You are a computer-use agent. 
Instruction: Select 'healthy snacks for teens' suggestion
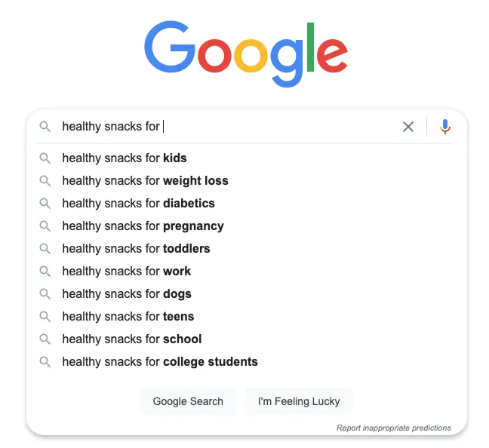(128, 317)
